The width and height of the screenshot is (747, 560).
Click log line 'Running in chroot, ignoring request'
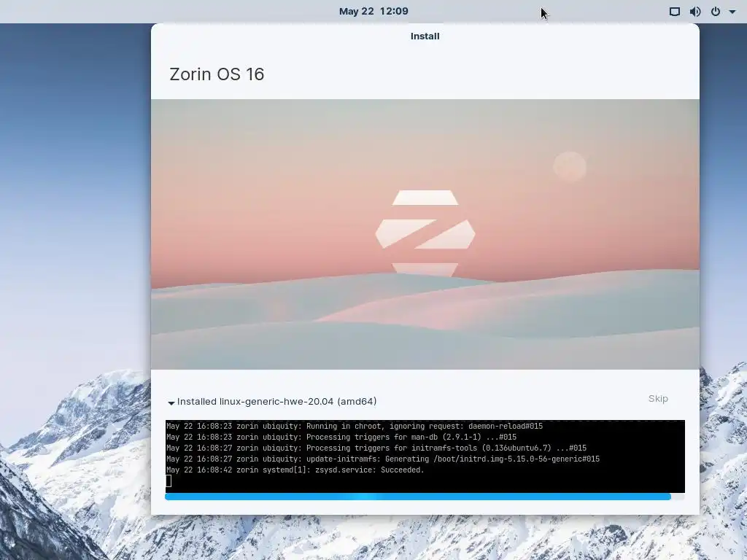tap(355, 426)
